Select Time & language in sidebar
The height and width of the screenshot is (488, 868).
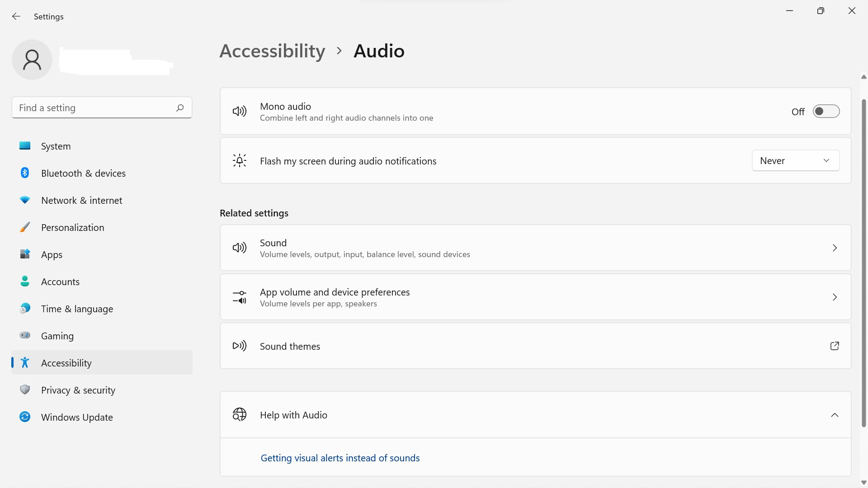(102, 309)
